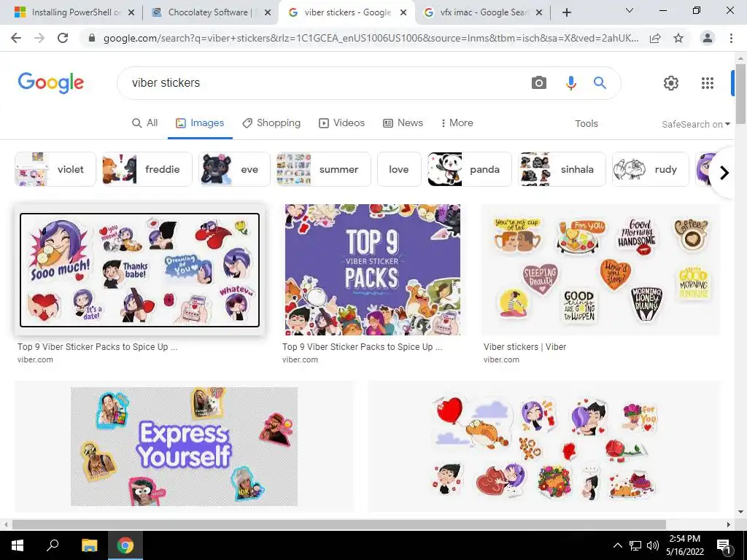Image resolution: width=747 pixels, height=560 pixels.
Task: Open SafeSearch on dropdown
Action: click(695, 124)
